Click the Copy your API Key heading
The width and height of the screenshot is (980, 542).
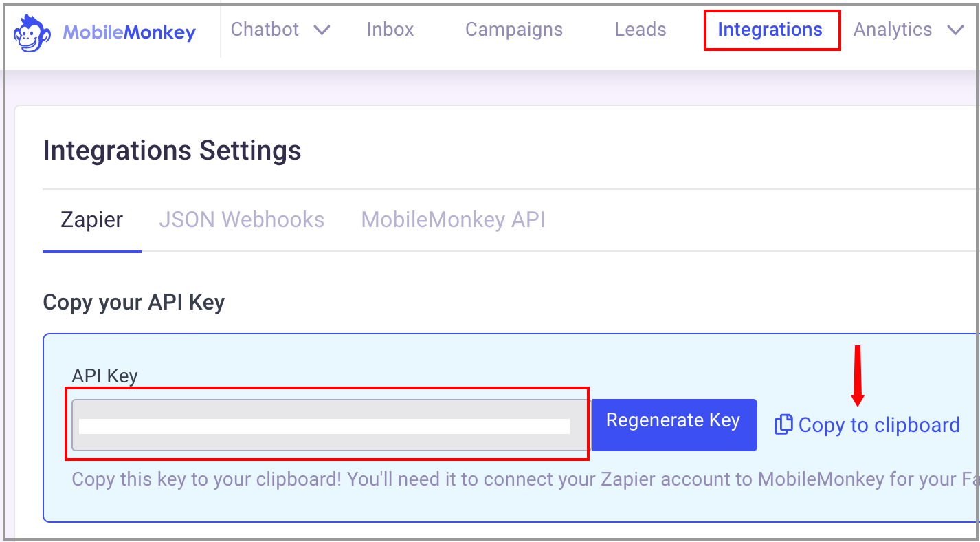click(134, 303)
